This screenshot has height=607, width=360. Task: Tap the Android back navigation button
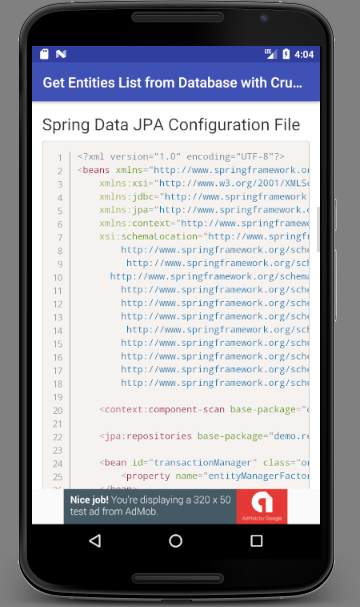click(95, 540)
